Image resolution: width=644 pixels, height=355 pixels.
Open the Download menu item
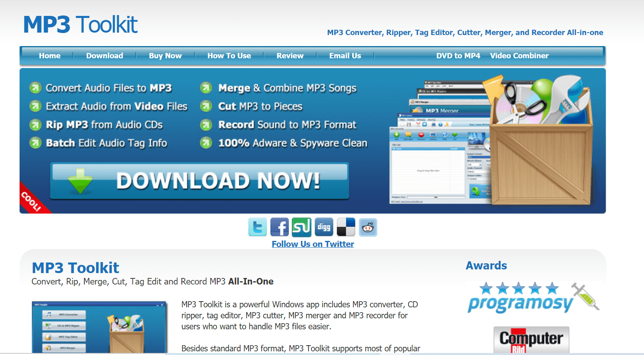(105, 56)
